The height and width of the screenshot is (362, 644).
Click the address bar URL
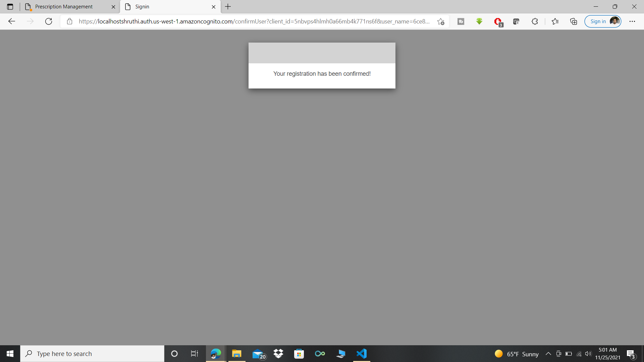click(254, 21)
